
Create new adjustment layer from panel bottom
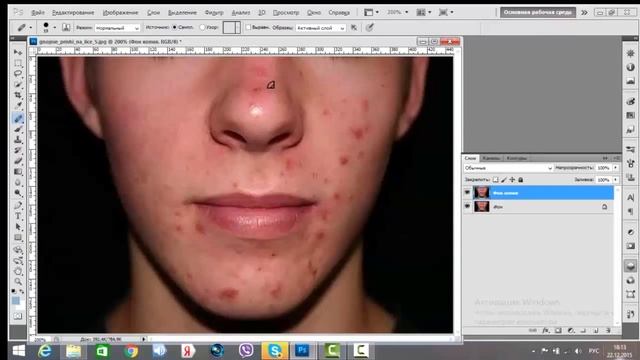coord(571,331)
